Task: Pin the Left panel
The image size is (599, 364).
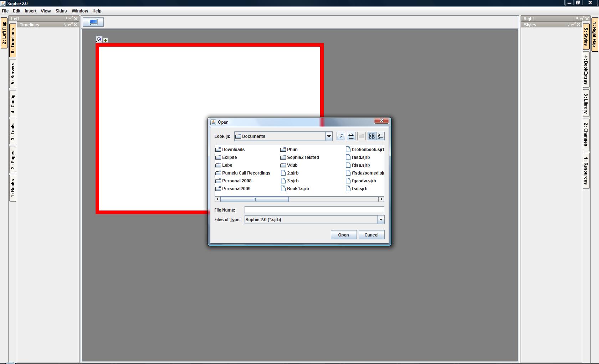Action: coord(66,19)
